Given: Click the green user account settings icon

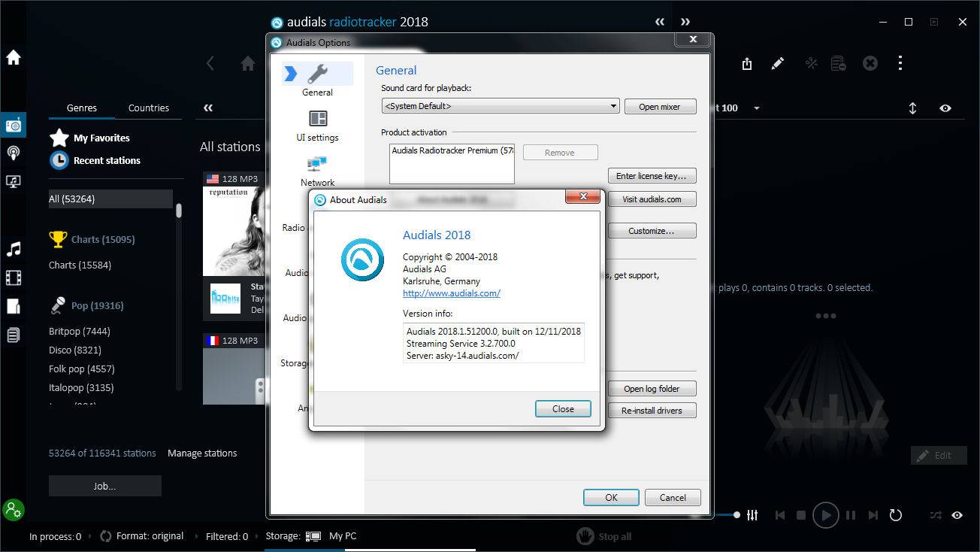Looking at the screenshot, I should pyautogui.click(x=13, y=509).
